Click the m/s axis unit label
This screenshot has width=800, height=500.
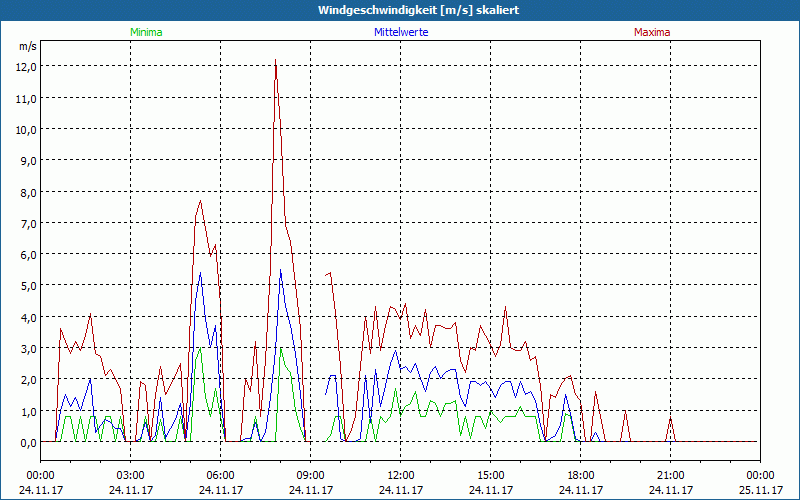(28, 46)
